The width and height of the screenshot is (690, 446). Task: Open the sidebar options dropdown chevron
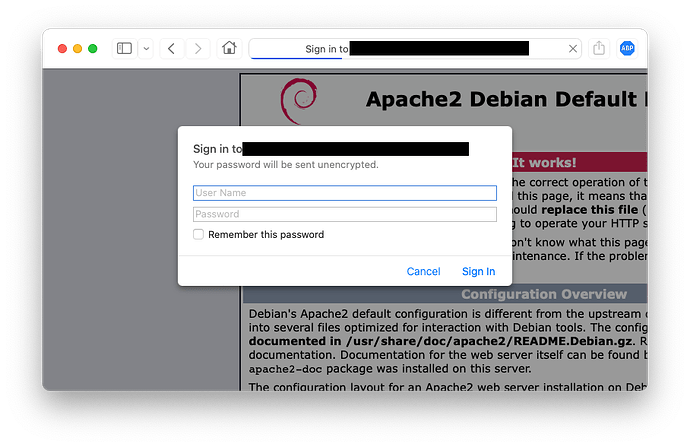pos(146,48)
